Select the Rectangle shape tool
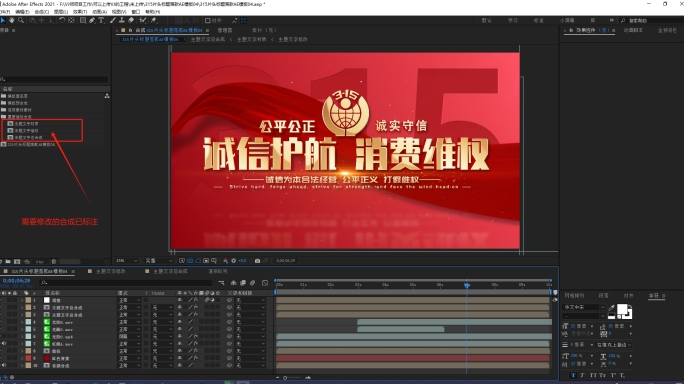 82,20
